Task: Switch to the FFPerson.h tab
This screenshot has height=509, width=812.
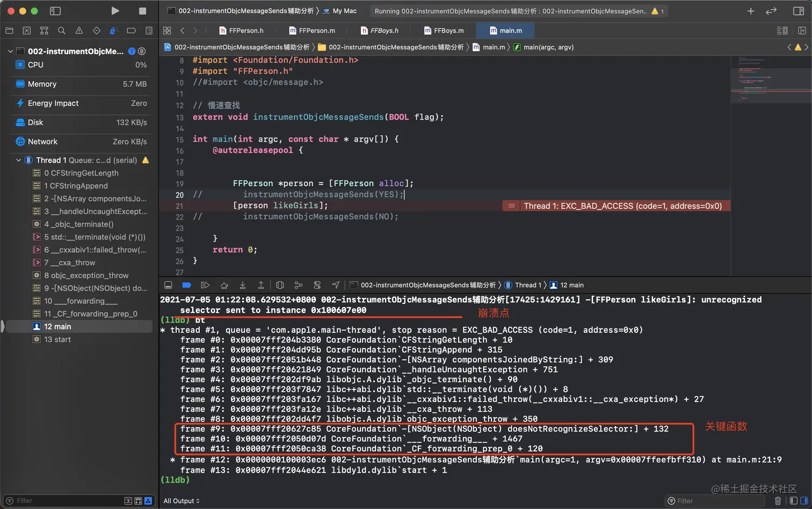Action: [241, 31]
